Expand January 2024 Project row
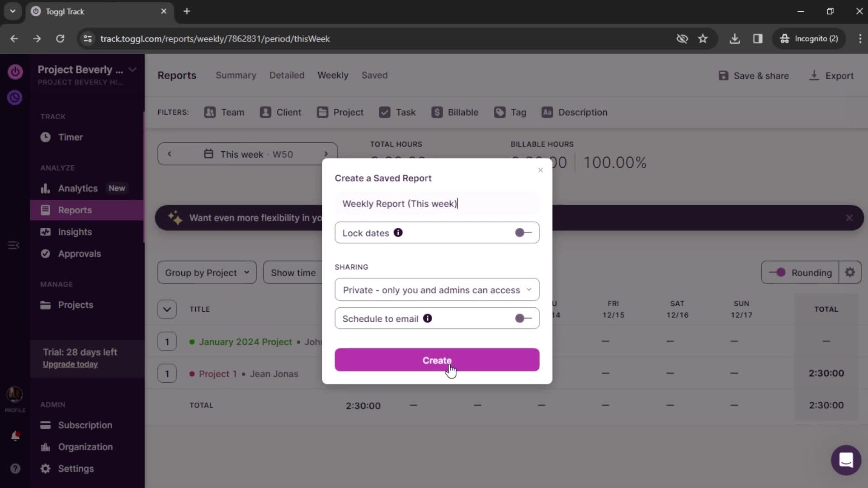The height and width of the screenshot is (488, 868). 168,342
